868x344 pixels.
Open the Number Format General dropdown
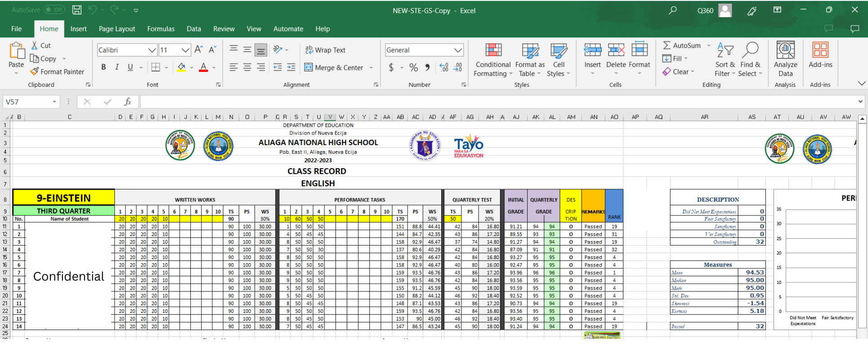click(458, 50)
